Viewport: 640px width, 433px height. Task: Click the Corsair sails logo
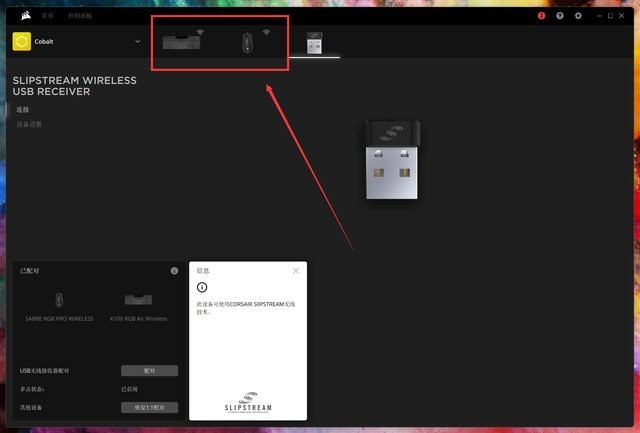[x=26, y=16]
